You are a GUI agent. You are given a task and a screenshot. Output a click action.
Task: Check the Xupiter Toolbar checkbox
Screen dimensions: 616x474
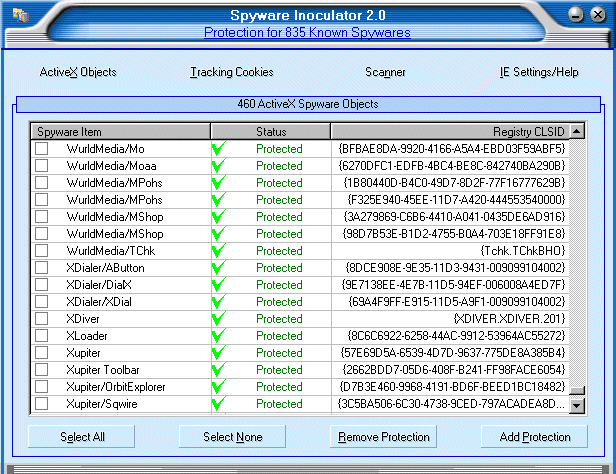tap(42, 370)
